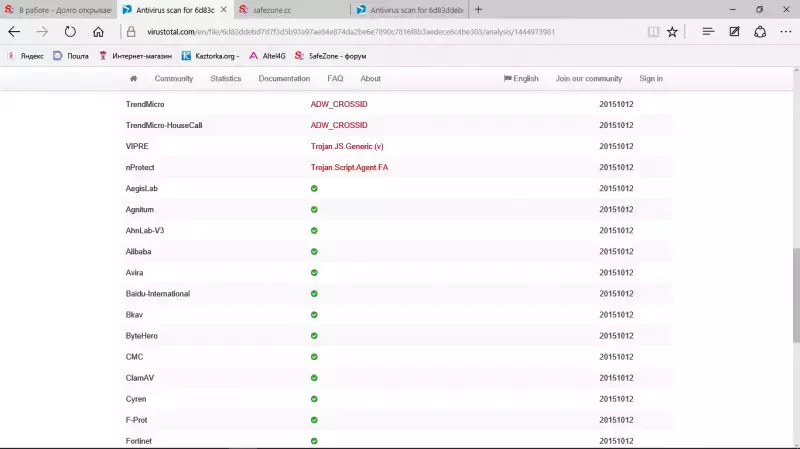Viewport: 800px width, 449px height.
Task: Reload the VirusTotal page
Action: click(x=70, y=32)
